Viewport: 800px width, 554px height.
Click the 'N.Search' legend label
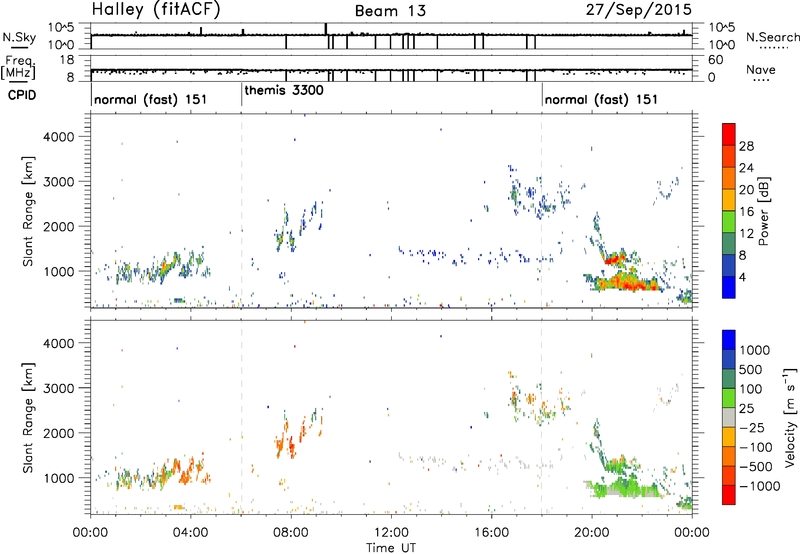pyautogui.click(x=772, y=37)
